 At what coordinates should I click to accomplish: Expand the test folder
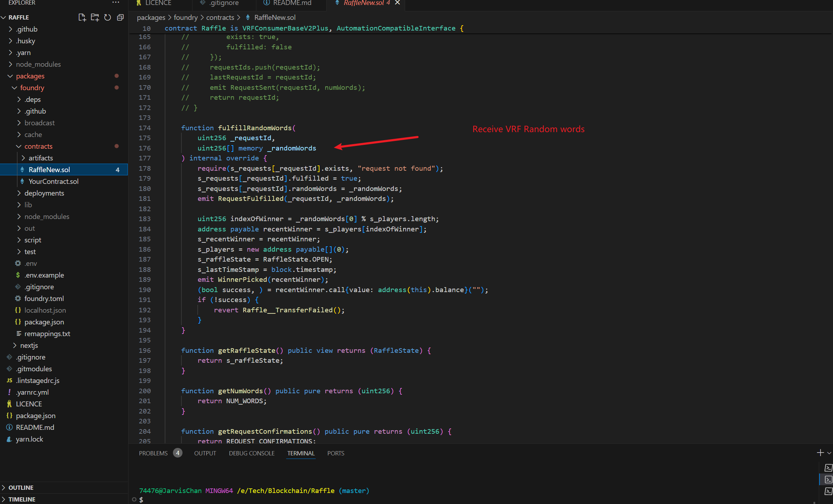click(x=64, y=252)
